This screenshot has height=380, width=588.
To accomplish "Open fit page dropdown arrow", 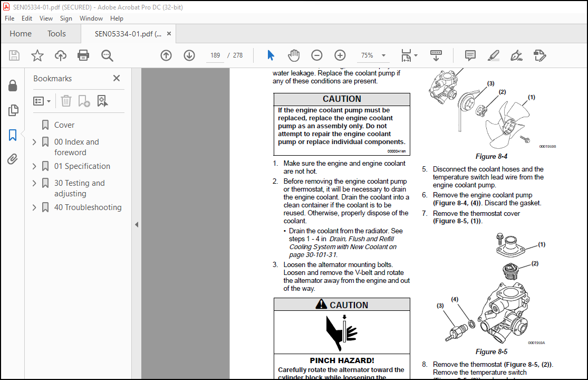I will [416, 55].
